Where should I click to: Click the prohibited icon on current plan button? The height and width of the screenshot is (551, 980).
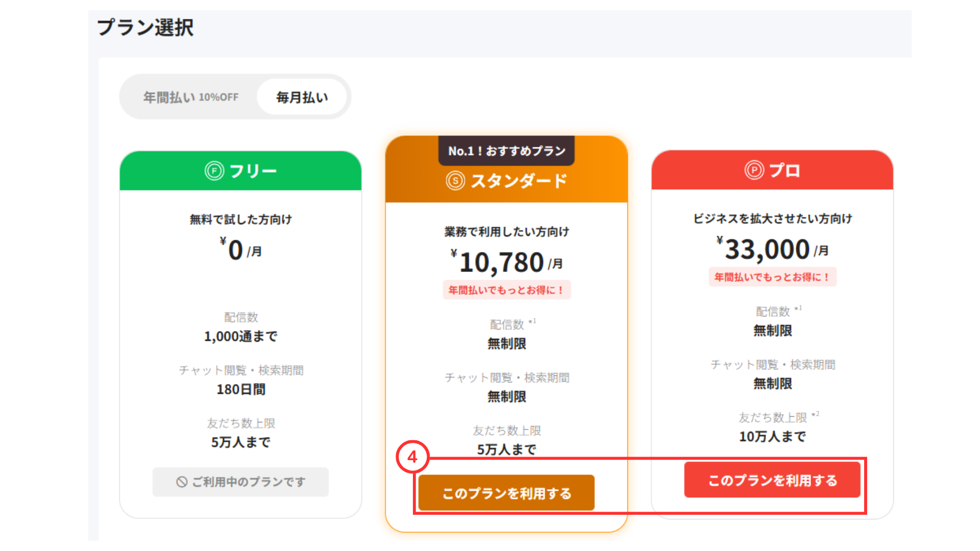click(182, 482)
